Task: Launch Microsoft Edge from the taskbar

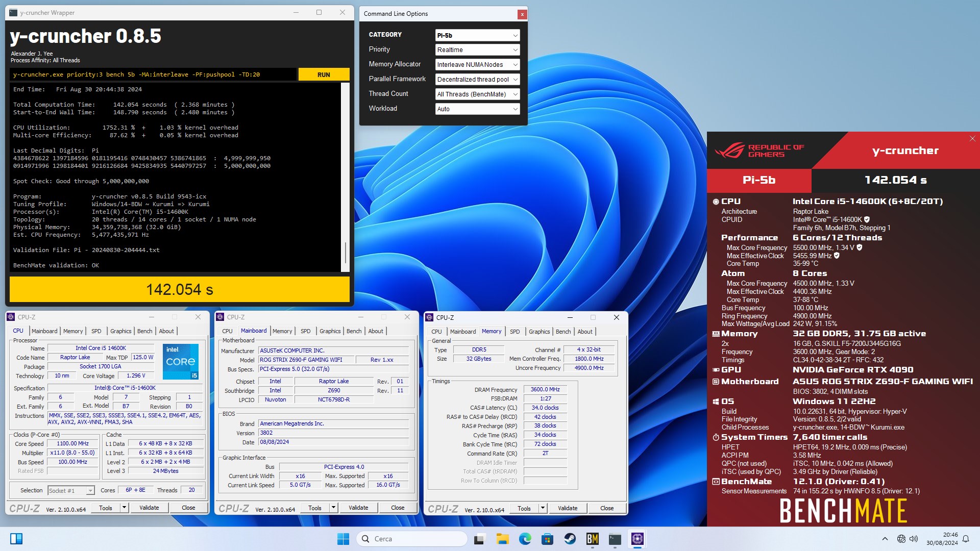Action: point(525,539)
